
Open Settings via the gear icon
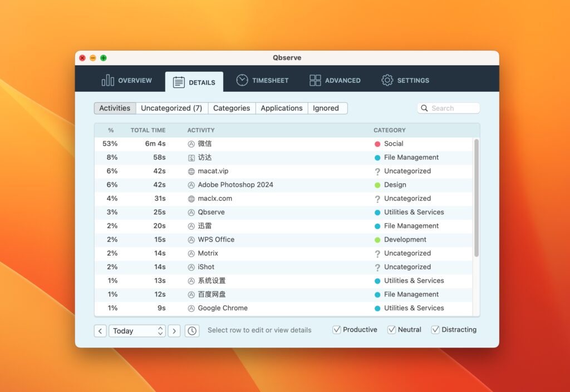point(387,80)
